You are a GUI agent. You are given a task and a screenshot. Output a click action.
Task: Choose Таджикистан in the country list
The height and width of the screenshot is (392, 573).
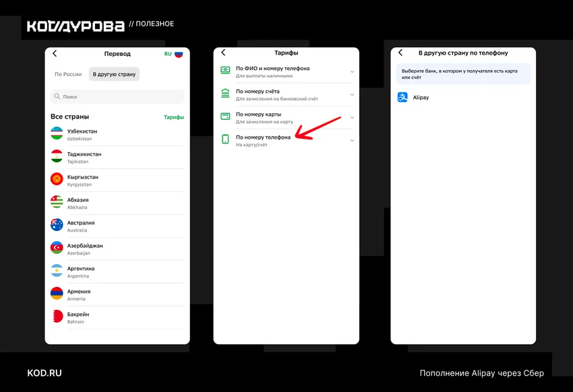[117, 158]
